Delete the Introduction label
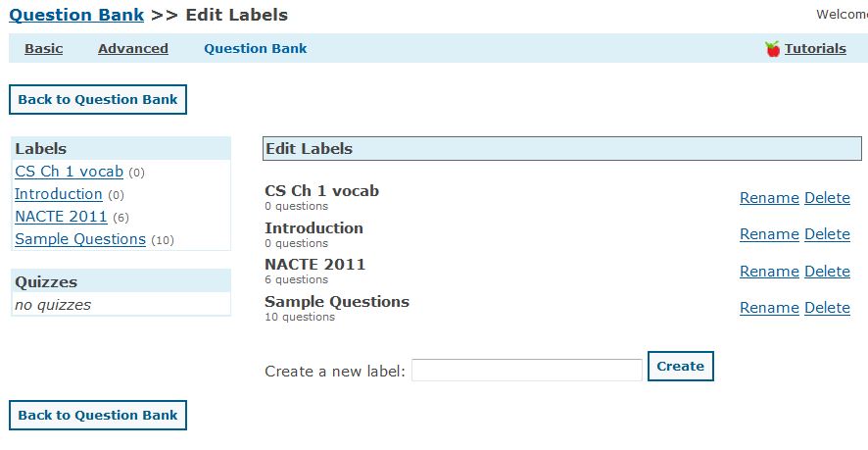Screen dimensions: 868x450 pos(827,234)
